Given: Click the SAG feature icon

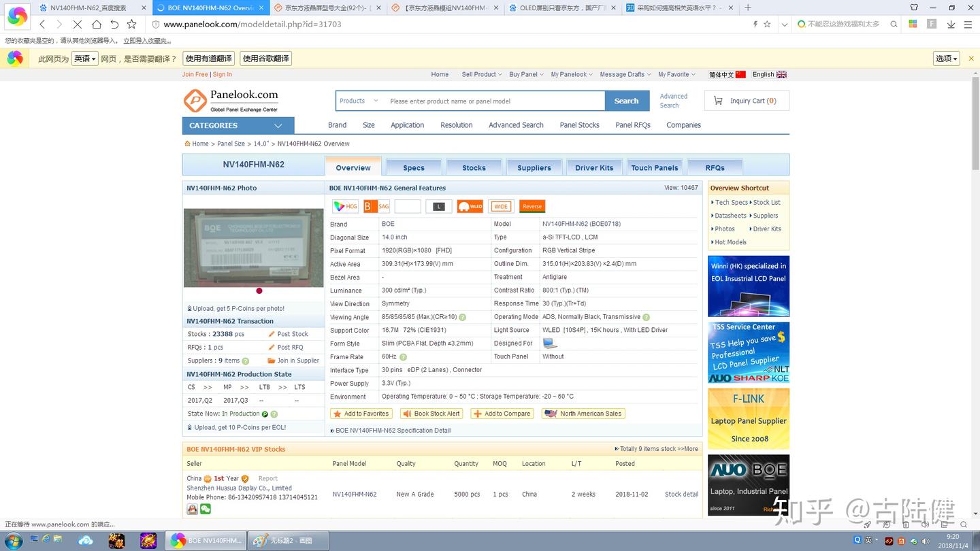Looking at the screenshot, I should (376, 206).
